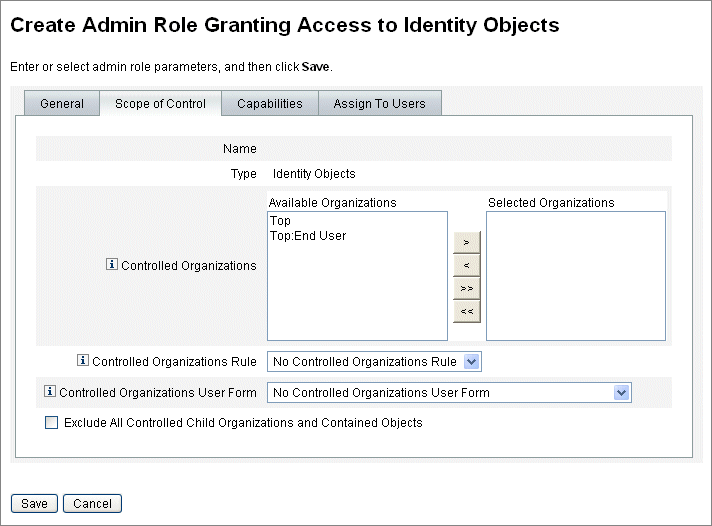The image size is (712, 526).
Task: Select Top:End User organization entry
Action: tap(308, 236)
